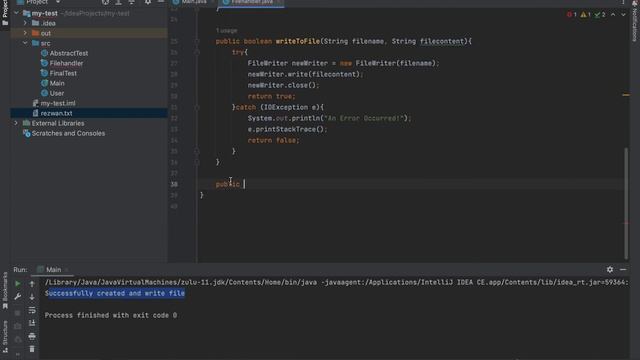Click the 'e.printStackTrace();' line
The width and height of the screenshot is (640, 360).
pyautogui.click(x=287, y=129)
